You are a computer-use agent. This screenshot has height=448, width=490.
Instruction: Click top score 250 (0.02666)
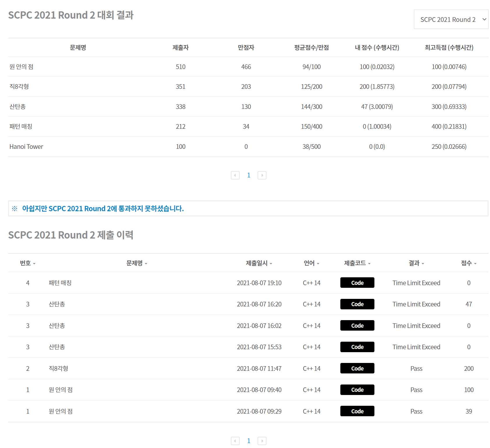tap(449, 147)
